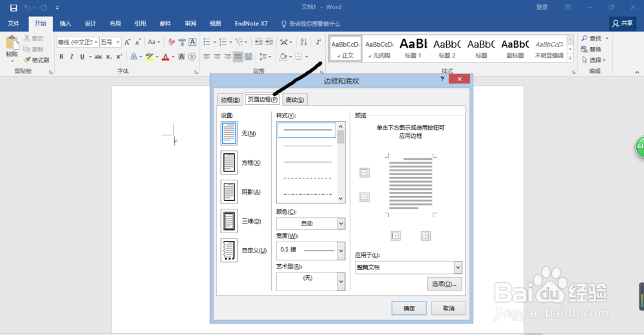644x335 pixels.
Task: Switch to 边框(B) tab in dialog
Action: 230,100
